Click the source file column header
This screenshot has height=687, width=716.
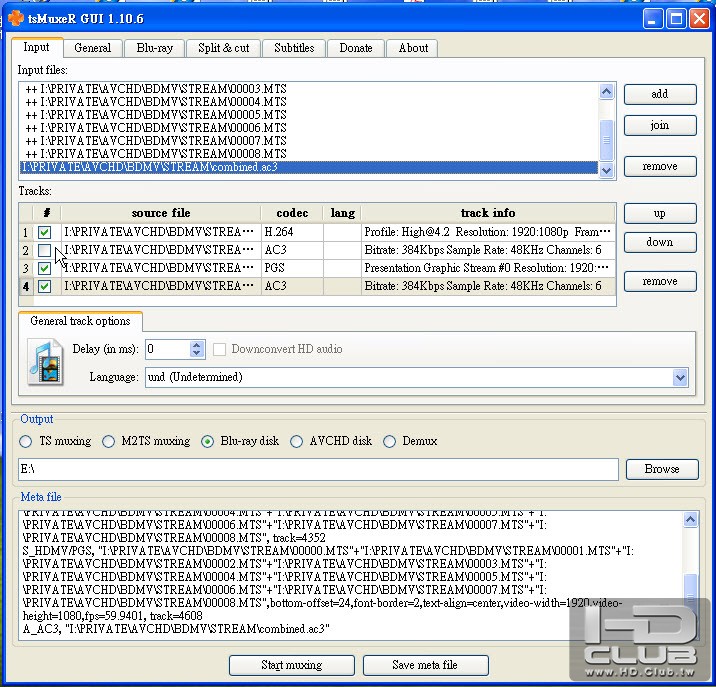[161, 213]
